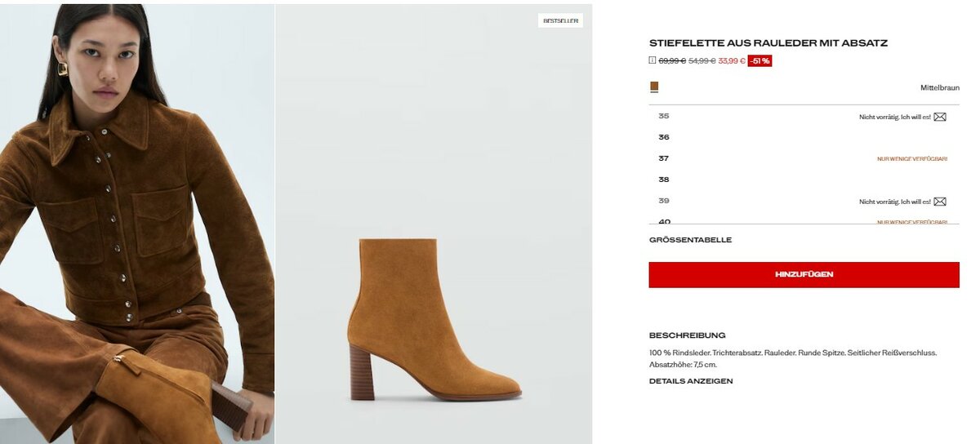Screen dimensions: 980x444
Task: Click "Nicht vorrätig. Ich will es!" for size 35
Action: (894, 117)
